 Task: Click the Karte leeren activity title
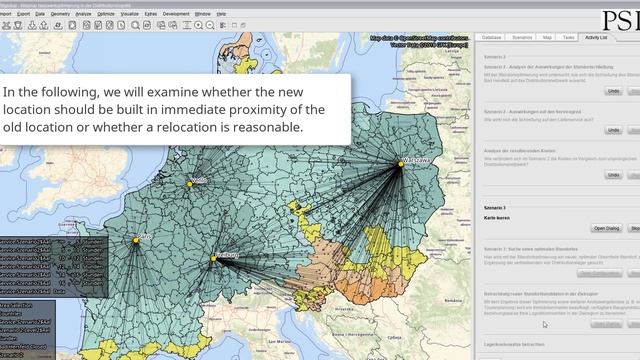click(497, 218)
